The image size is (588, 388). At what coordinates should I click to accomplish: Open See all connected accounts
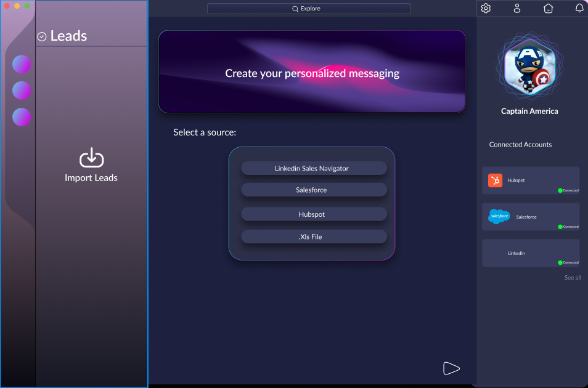(x=573, y=278)
